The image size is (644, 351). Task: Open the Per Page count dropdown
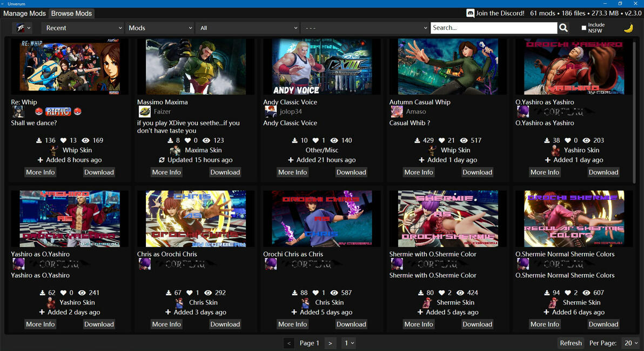point(631,343)
